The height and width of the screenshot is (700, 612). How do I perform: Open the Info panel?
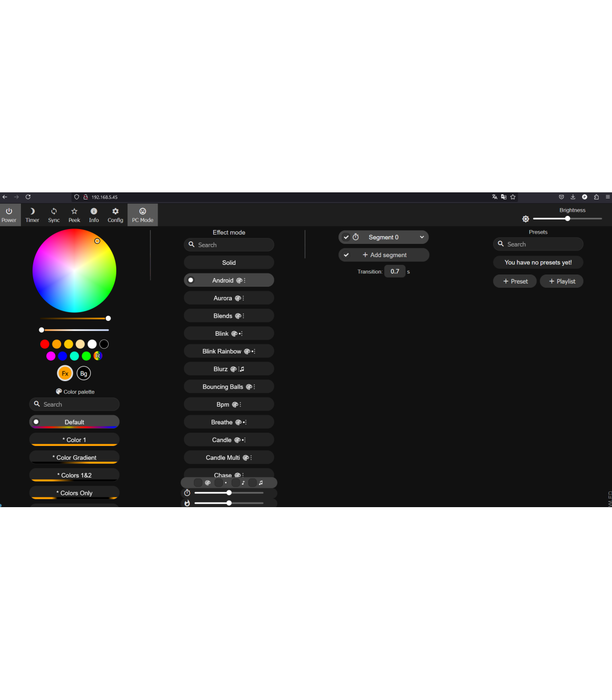click(94, 215)
